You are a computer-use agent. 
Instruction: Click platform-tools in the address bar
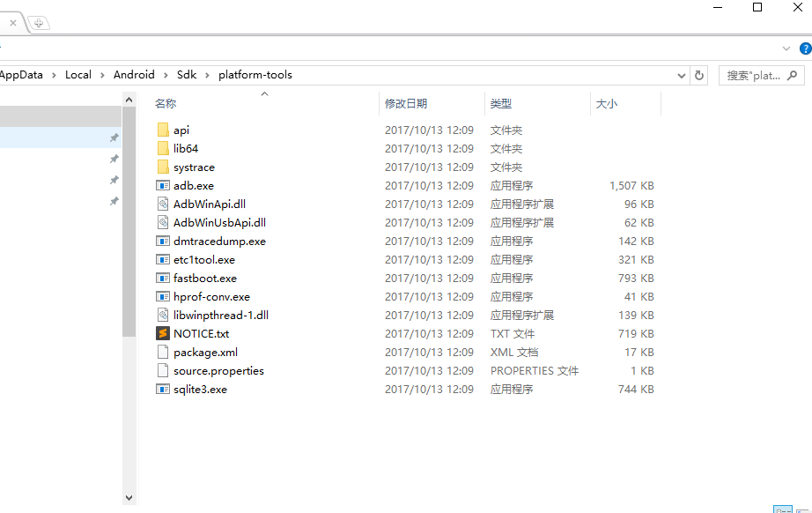255,75
